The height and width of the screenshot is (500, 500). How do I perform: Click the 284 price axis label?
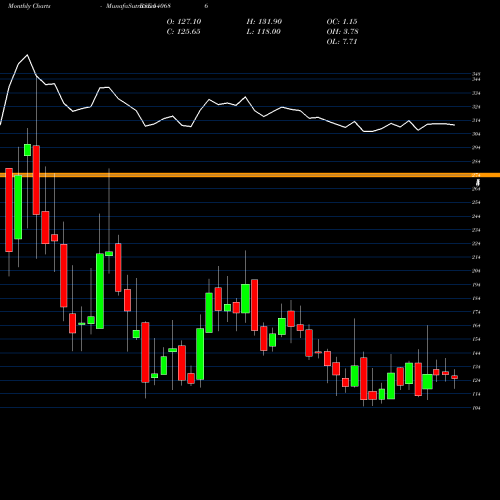(476, 161)
